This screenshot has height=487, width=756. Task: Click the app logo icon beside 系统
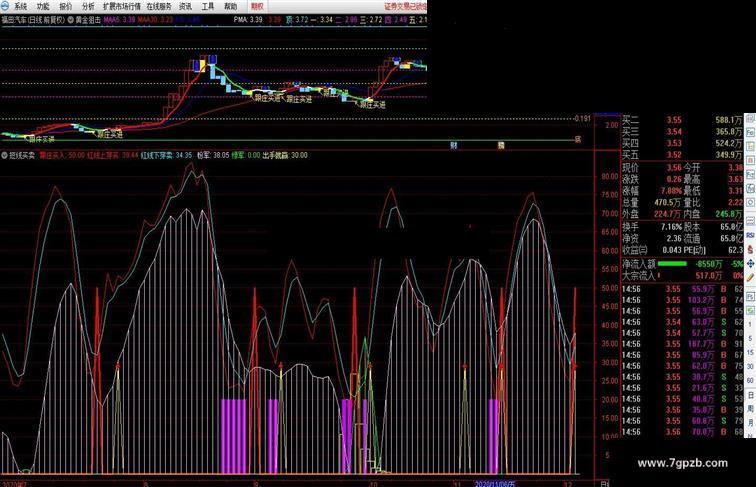tap(5, 6)
